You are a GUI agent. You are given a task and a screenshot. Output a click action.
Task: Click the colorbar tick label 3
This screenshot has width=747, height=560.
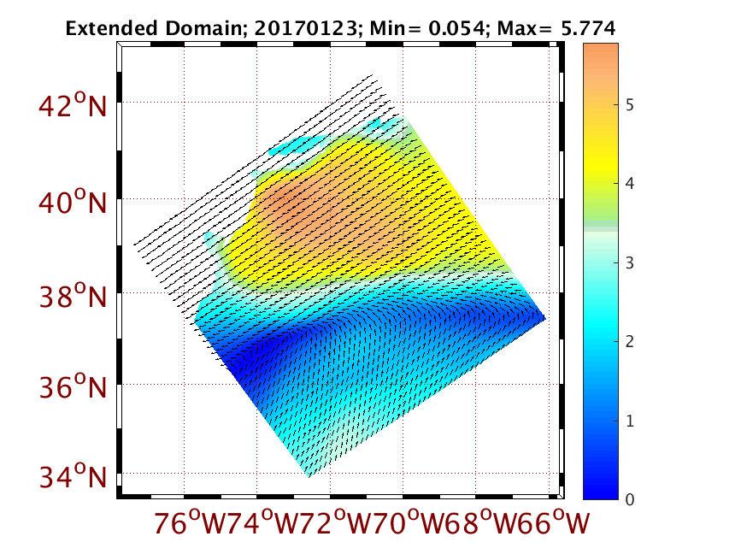(630, 262)
